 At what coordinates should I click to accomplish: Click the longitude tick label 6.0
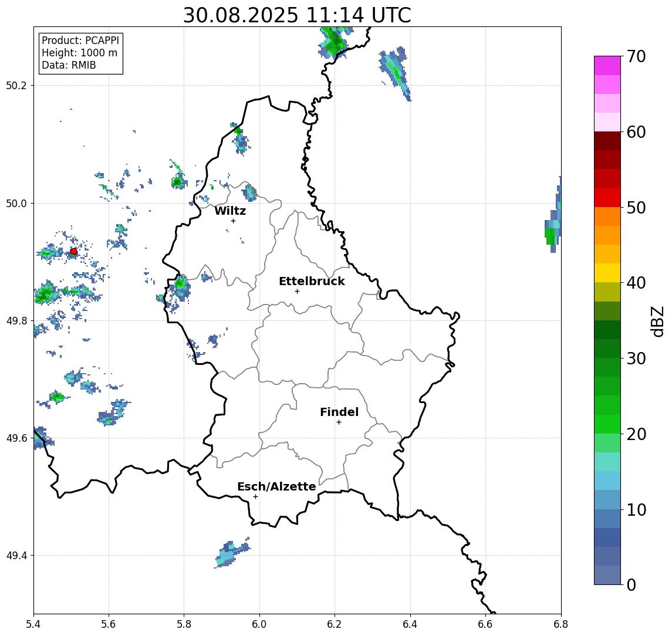[x=259, y=624]
